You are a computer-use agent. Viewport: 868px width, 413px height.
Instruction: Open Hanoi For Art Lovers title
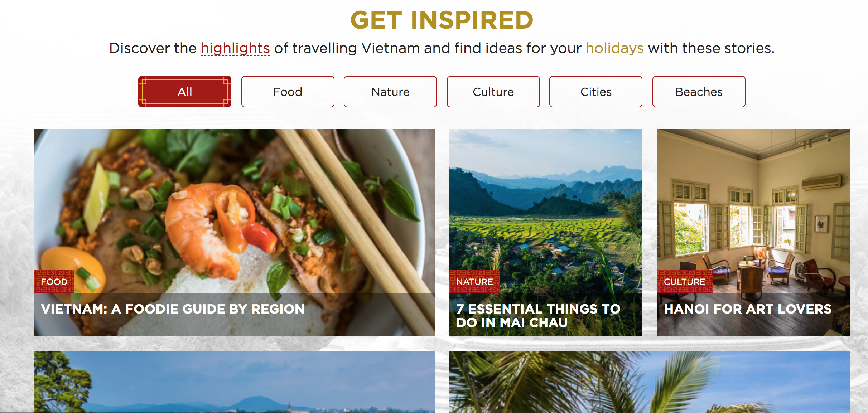(748, 309)
